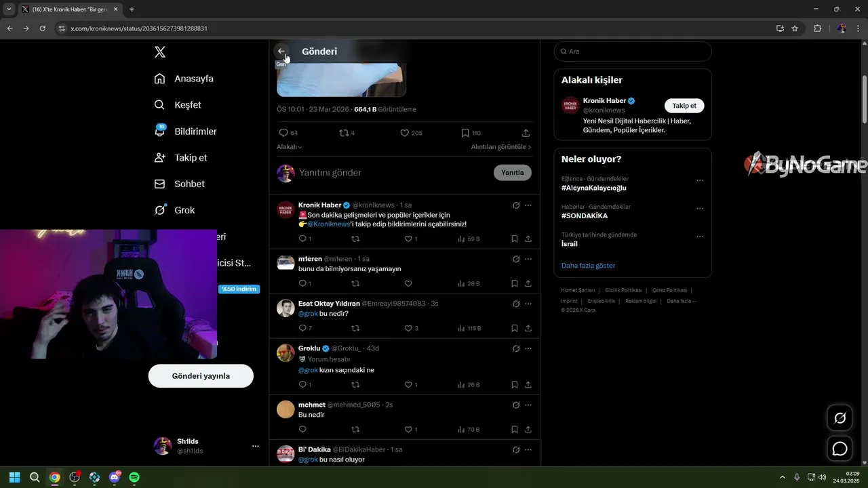Open Grok in sidebar
Image resolution: width=868 pixels, height=488 pixels.
(174, 210)
